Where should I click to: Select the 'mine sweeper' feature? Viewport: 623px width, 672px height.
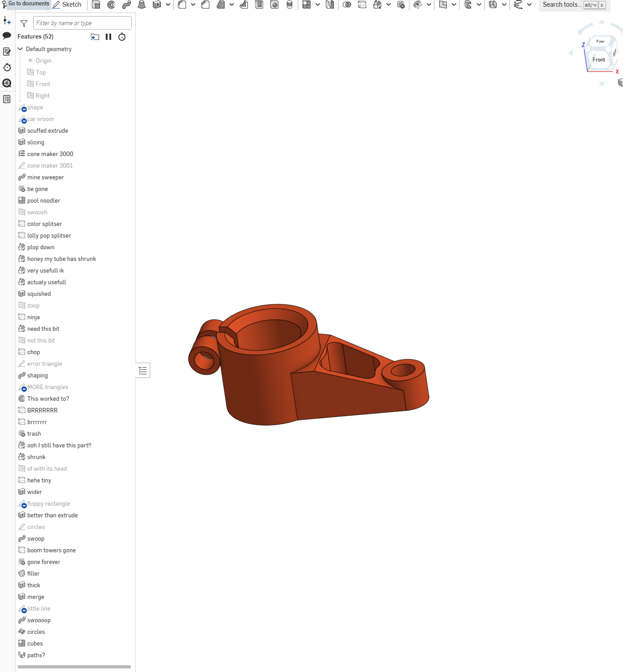[x=45, y=177]
